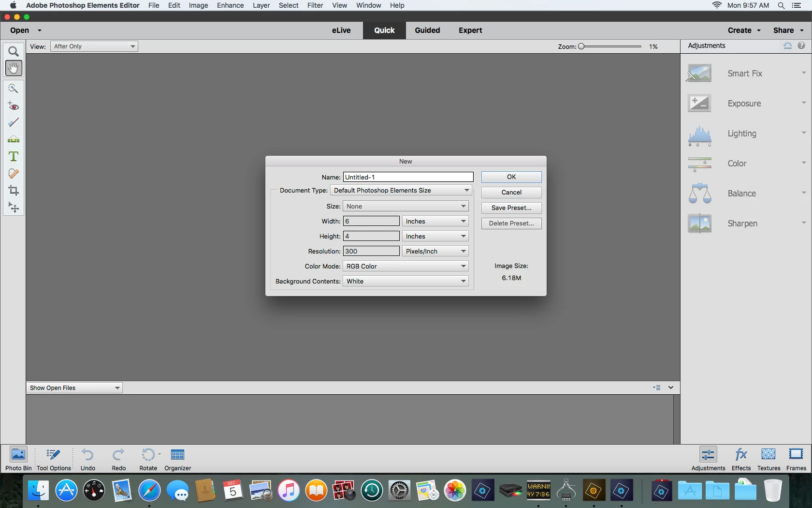812x508 pixels.
Task: Select the Hand tool
Action: (x=14, y=68)
